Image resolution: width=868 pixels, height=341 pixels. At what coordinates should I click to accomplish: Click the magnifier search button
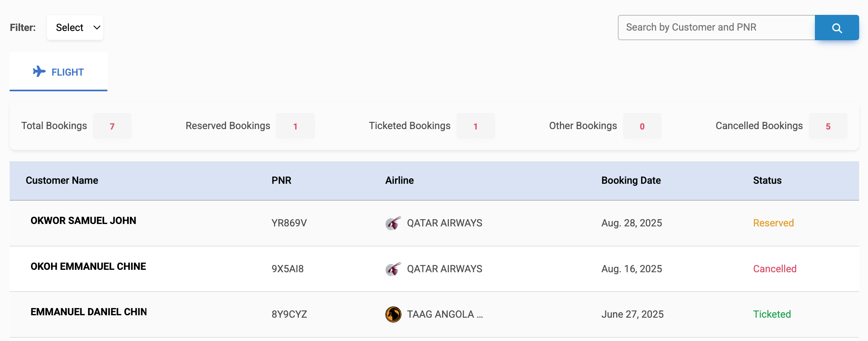(x=837, y=28)
